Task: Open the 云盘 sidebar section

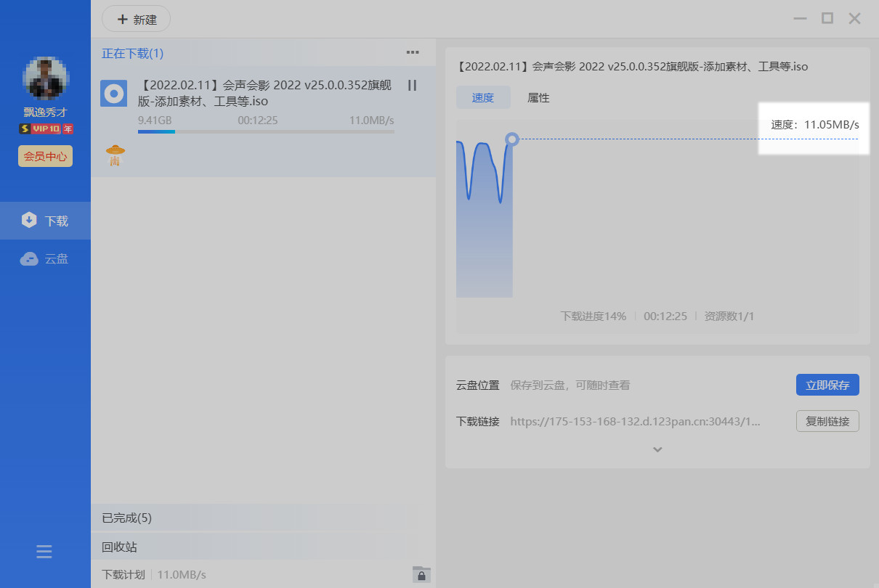Action: click(x=45, y=258)
